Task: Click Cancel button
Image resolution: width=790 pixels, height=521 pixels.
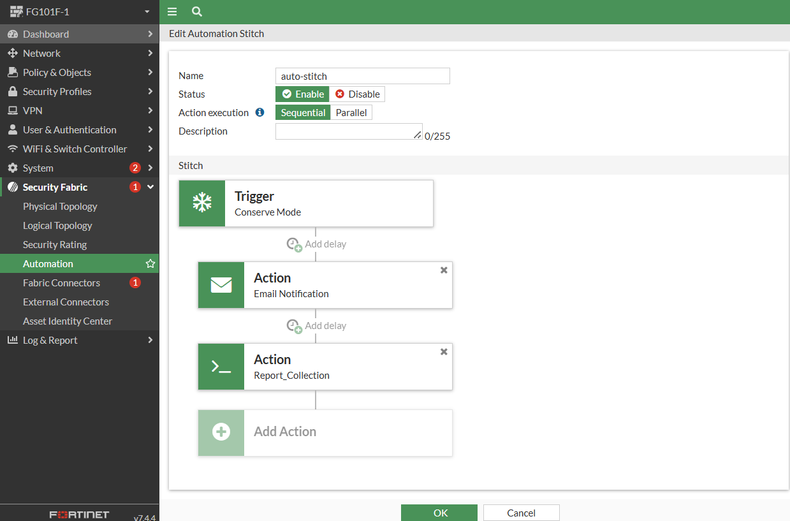Action: coord(521,512)
